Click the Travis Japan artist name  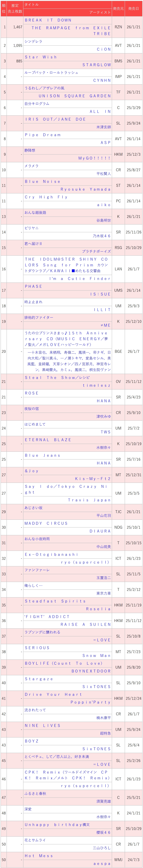tap(89, 500)
